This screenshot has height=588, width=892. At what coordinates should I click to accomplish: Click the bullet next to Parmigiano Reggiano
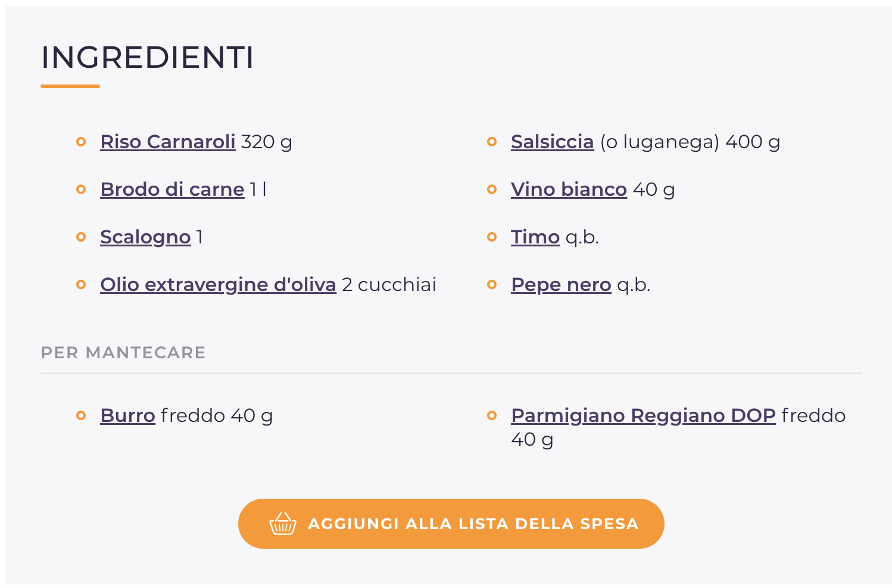[492, 415]
